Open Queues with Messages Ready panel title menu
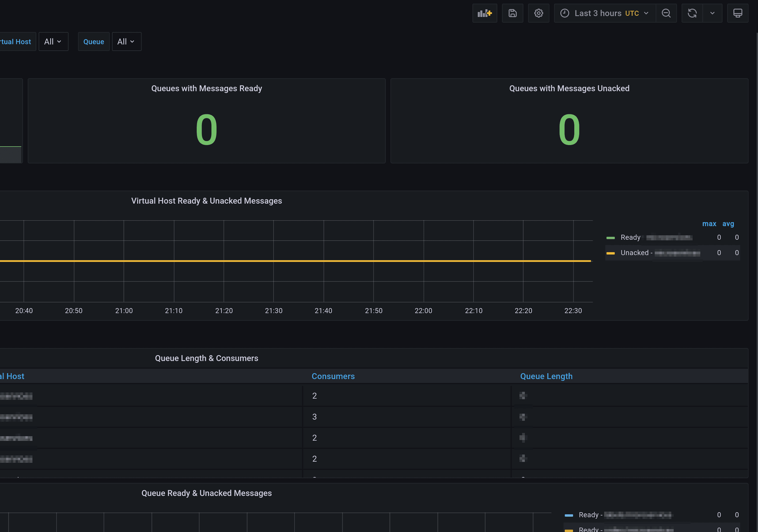The image size is (758, 532). pos(206,89)
